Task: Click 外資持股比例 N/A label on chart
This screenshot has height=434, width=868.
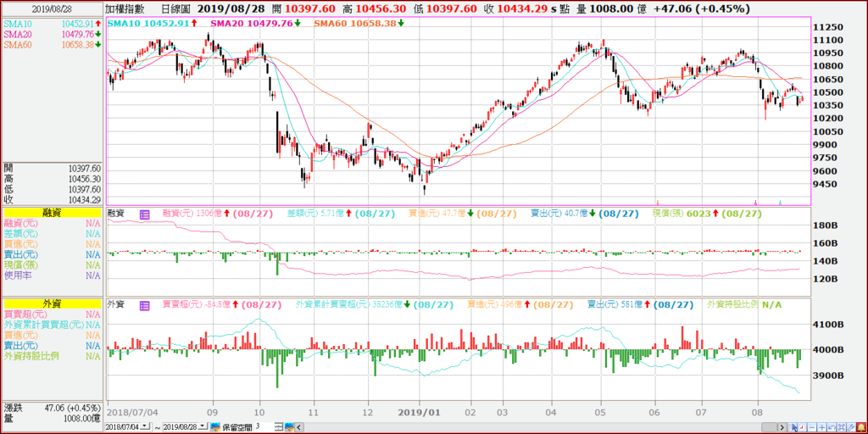Action: (x=745, y=305)
